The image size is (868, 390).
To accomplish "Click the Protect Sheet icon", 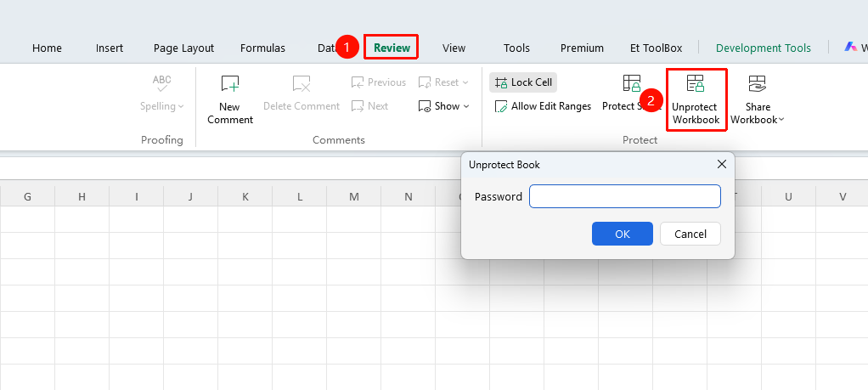I will [x=632, y=83].
